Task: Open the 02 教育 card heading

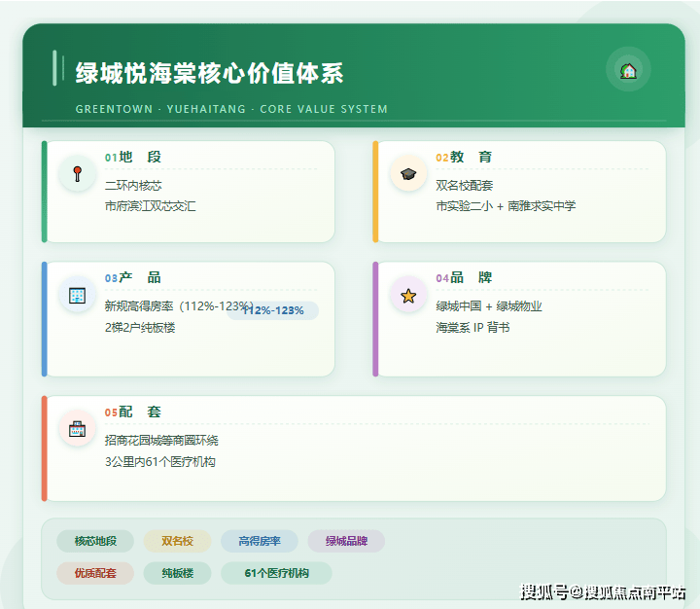Action: click(464, 157)
